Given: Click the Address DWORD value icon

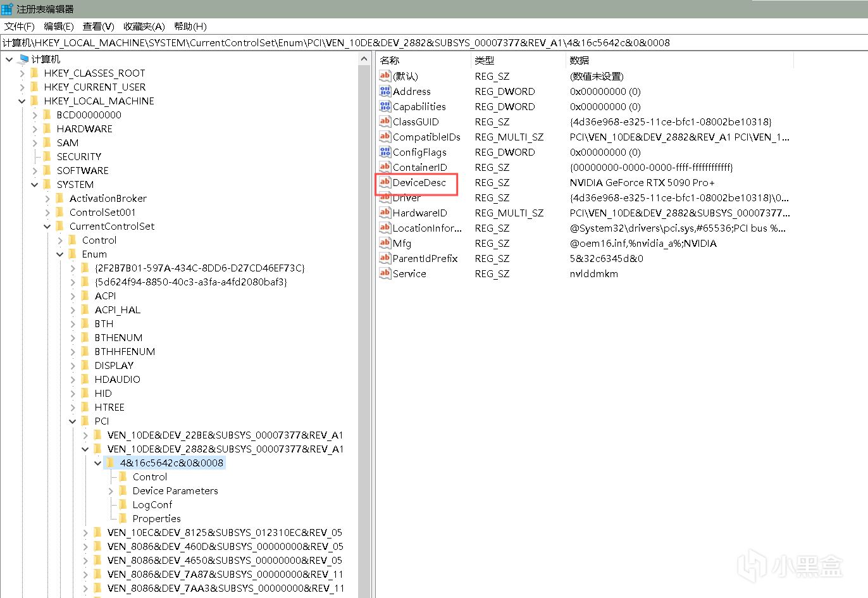Looking at the screenshot, I should coord(385,91).
